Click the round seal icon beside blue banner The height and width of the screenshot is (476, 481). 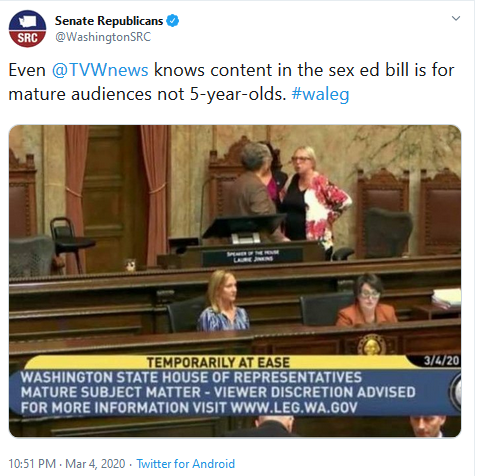456,393
